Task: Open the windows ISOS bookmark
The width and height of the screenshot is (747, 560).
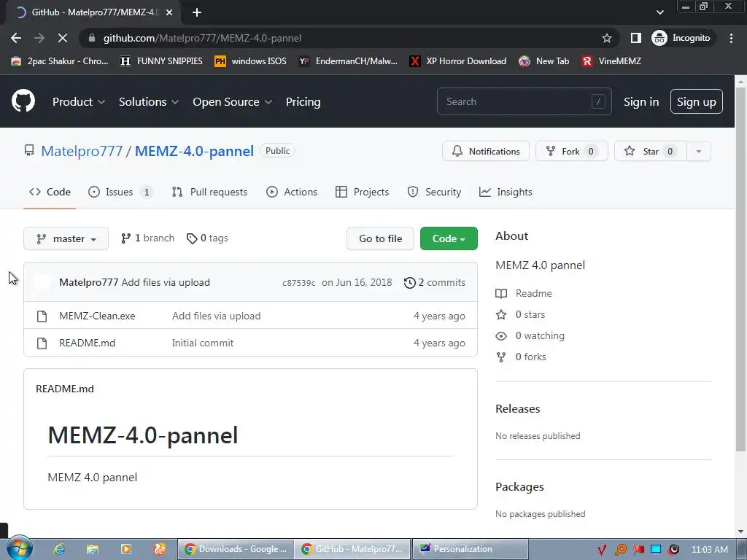Action: tap(251, 61)
